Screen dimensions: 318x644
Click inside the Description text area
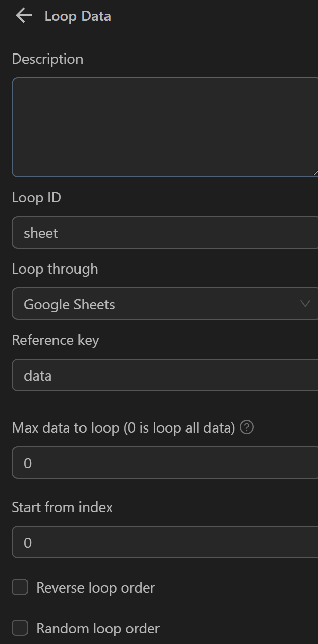163,127
